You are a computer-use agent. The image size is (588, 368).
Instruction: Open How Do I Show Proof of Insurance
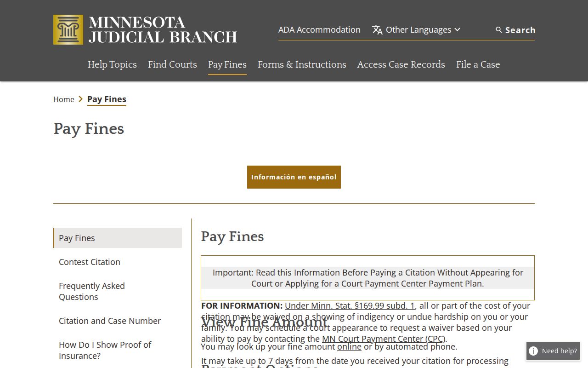(105, 350)
